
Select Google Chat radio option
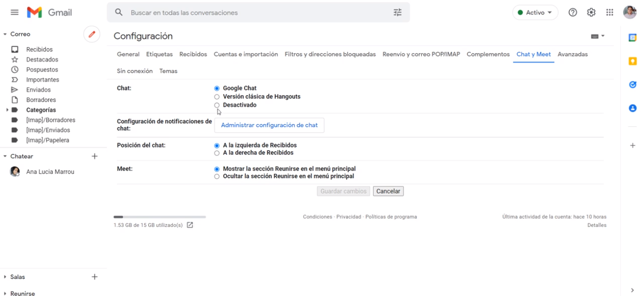tap(217, 88)
